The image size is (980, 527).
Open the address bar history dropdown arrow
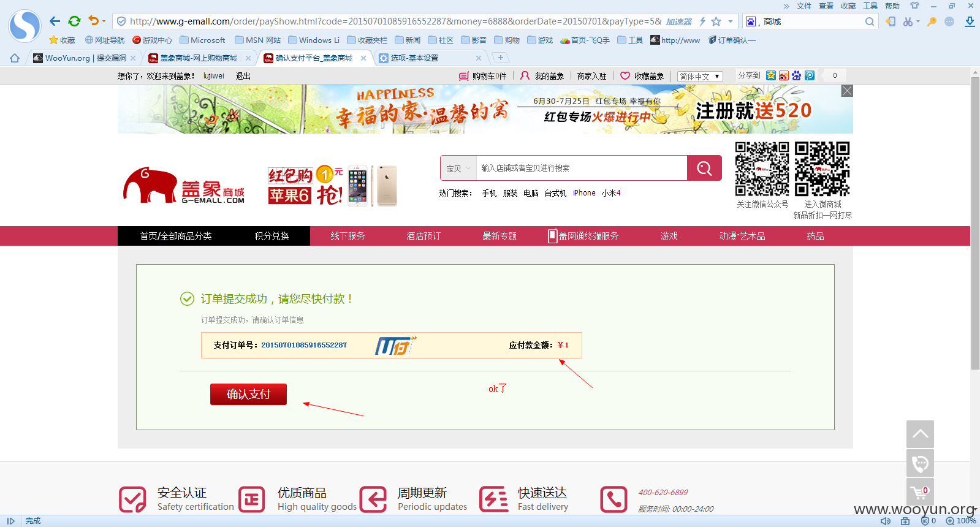coord(730,21)
